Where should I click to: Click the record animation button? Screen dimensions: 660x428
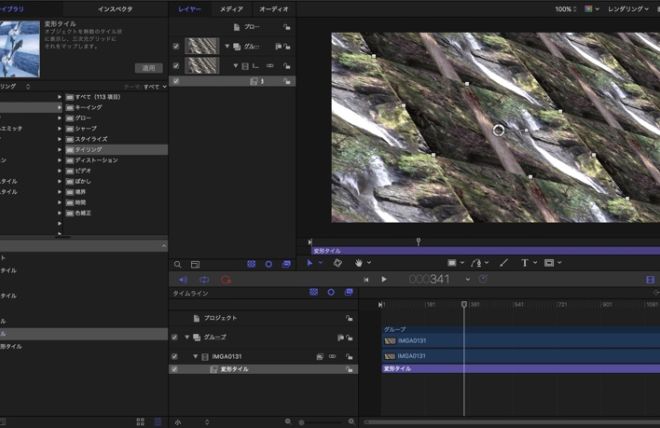coord(226,280)
